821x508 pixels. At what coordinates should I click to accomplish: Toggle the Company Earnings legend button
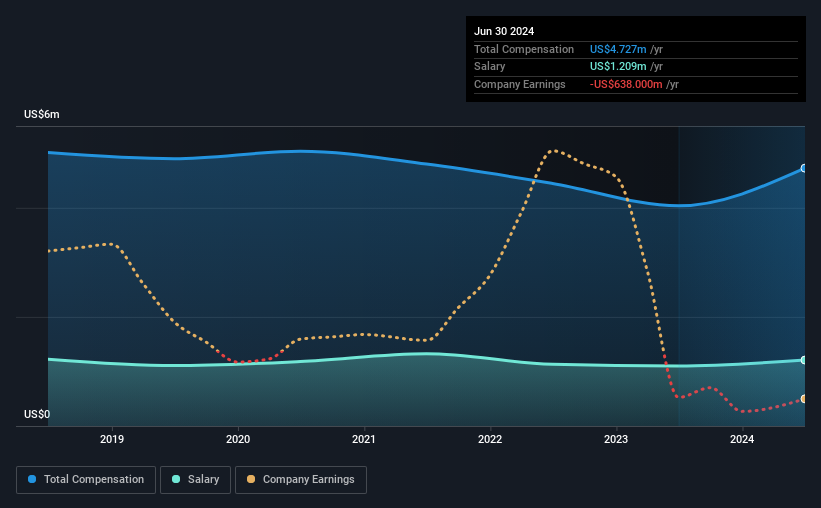click(x=301, y=480)
